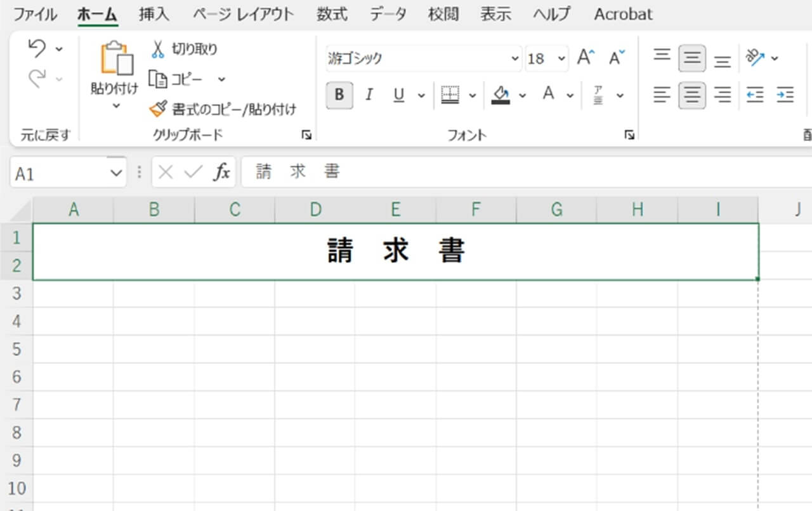This screenshot has width=812, height=511.
Task: Open orientation dropdown arrow
Action: tap(775, 59)
